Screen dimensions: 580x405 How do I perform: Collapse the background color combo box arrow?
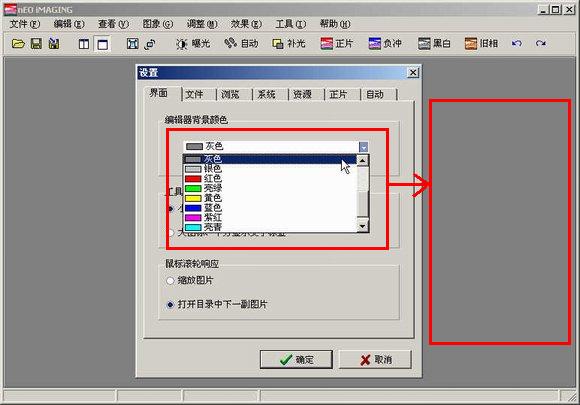tap(363, 147)
